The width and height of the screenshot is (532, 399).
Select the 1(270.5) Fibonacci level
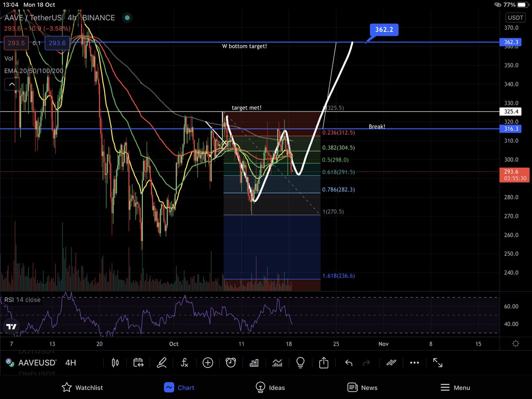click(333, 211)
